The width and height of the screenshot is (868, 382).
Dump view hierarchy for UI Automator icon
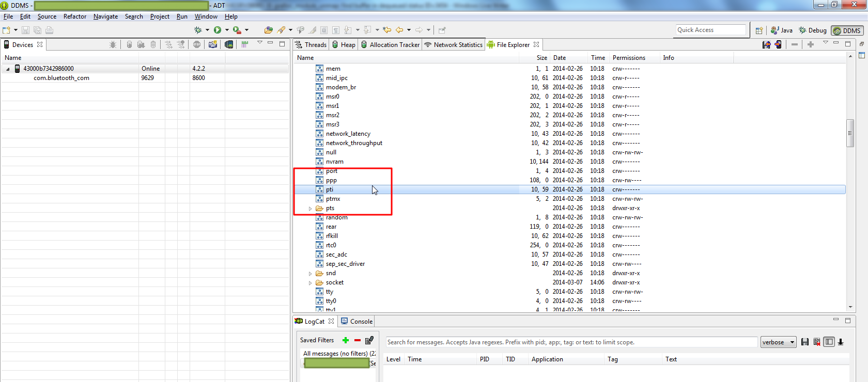coord(229,44)
